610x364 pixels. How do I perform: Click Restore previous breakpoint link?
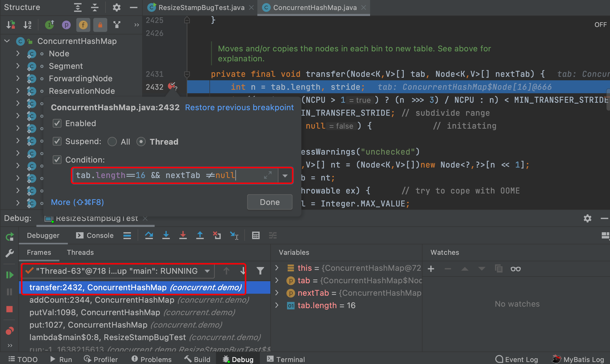[x=239, y=107]
